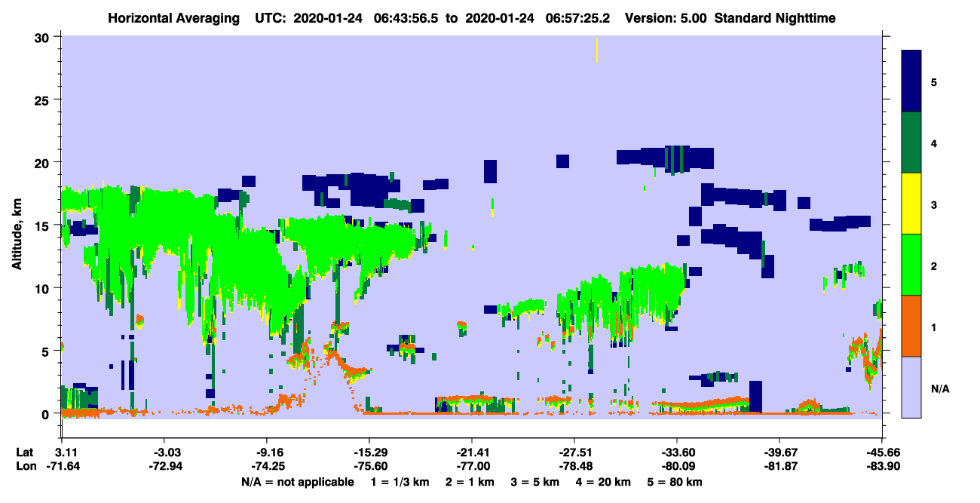This screenshot has height=503, width=980.
Task: Click the '4 = 20 km' legend entry
Action: pos(603,482)
